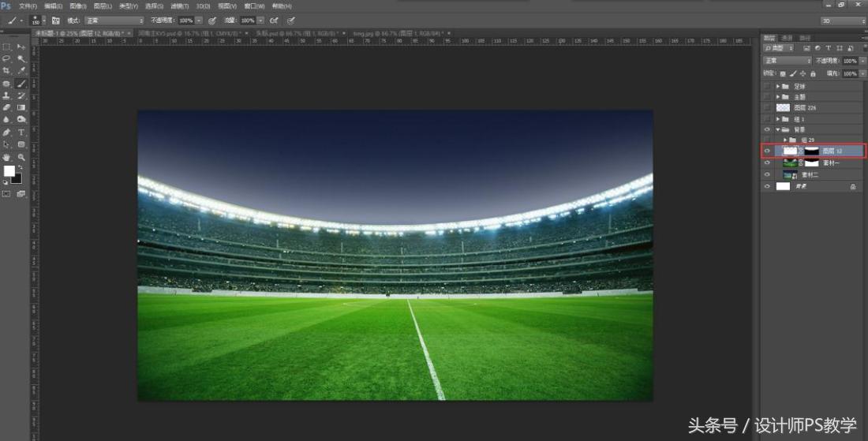Image resolution: width=868 pixels, height=441 pixels.
Task: Hide the 背景 locked bottom layer
Action: point(767,187)
